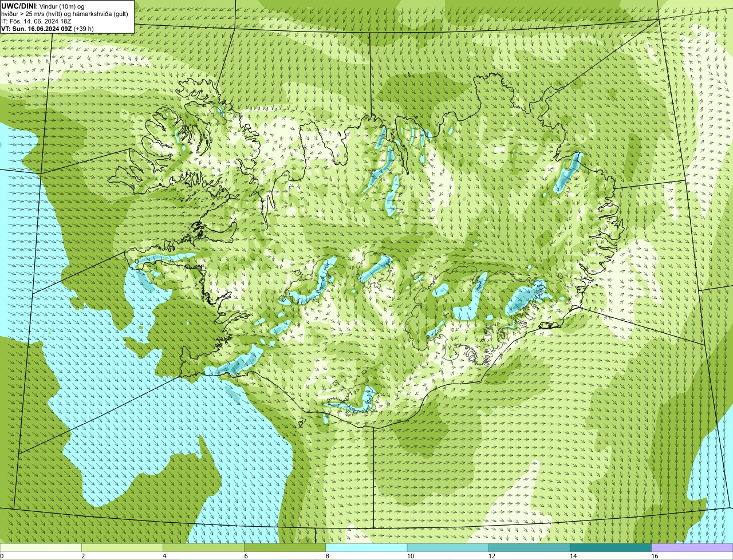Click the legend value "2"
733x560 pixels.
[x=83, y=556]
